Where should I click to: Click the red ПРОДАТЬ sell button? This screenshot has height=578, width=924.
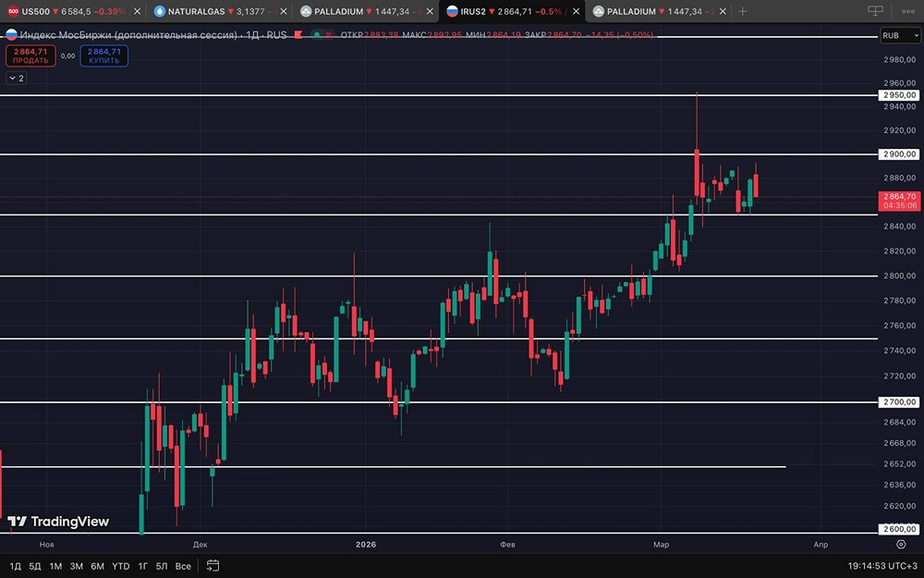pyautogui.click(x=30, y=56)
